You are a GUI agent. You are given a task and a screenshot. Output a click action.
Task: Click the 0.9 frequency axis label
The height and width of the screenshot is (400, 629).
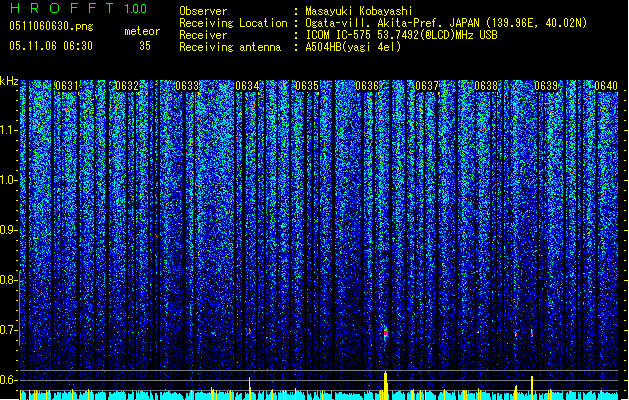8,230
